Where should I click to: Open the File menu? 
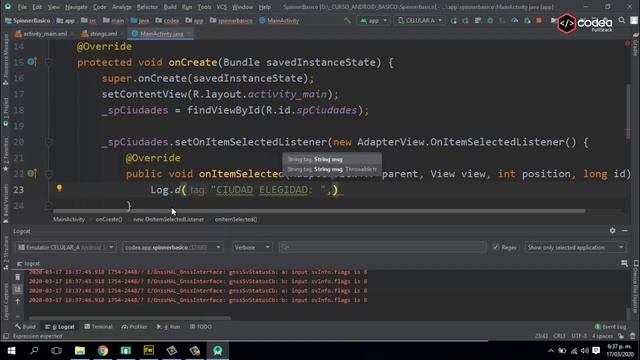click(22, 7)
